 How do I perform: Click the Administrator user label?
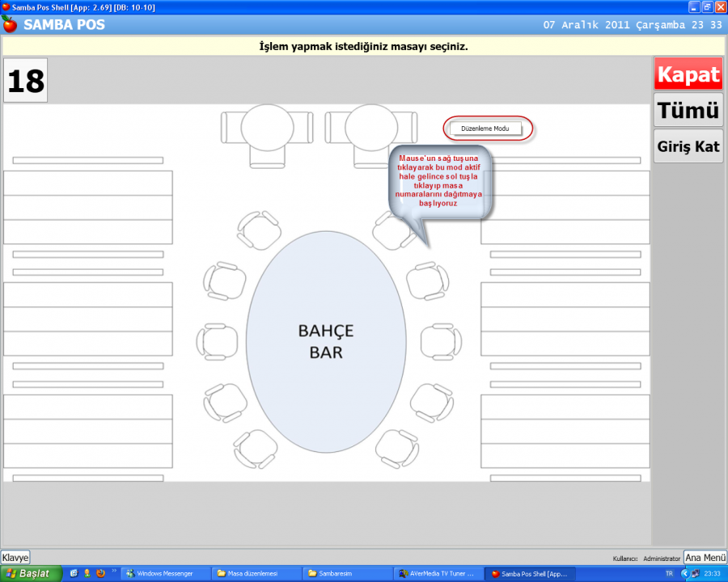point(662,559)
